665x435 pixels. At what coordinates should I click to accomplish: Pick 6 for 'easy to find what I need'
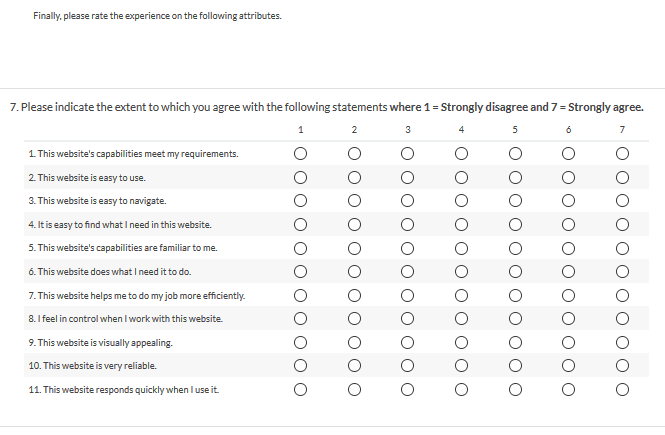[x=568, y=225]
